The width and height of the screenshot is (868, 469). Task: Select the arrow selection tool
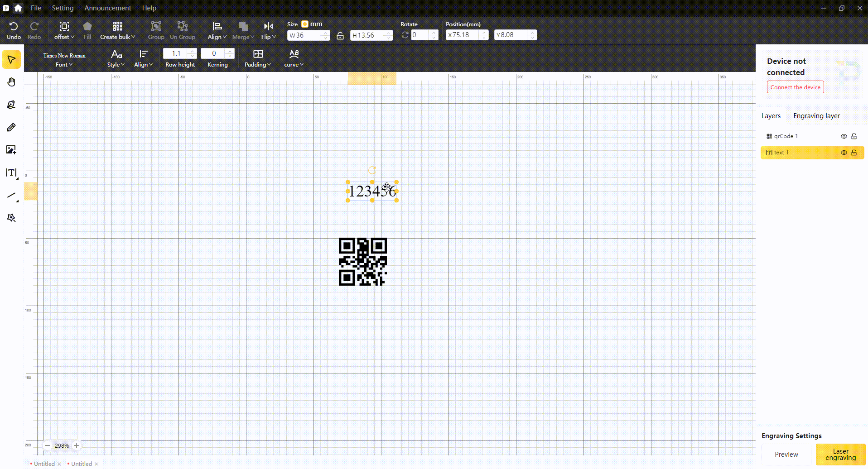tap(11, 60)
